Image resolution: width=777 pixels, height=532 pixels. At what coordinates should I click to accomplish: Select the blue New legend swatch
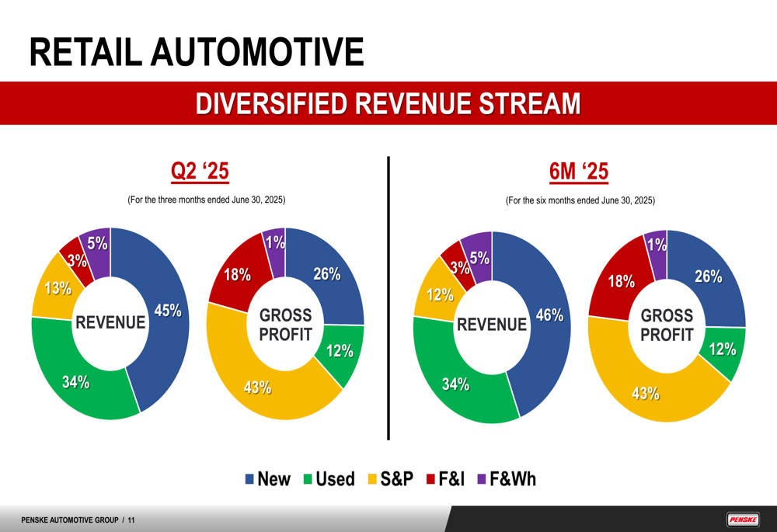(x=249, y=479)
